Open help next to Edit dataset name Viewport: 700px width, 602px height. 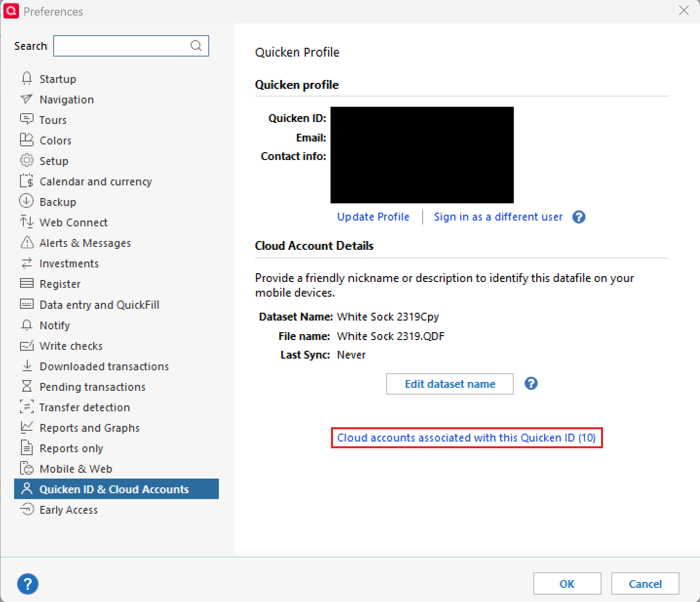tap(531, 383)
